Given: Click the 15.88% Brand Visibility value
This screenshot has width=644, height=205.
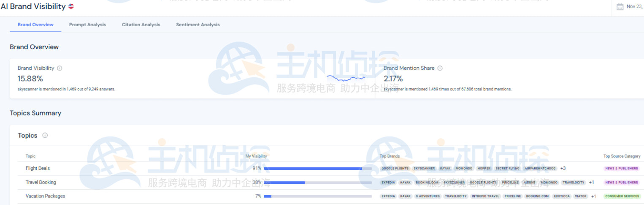Looking at the screenshot, I should (30, 79).
